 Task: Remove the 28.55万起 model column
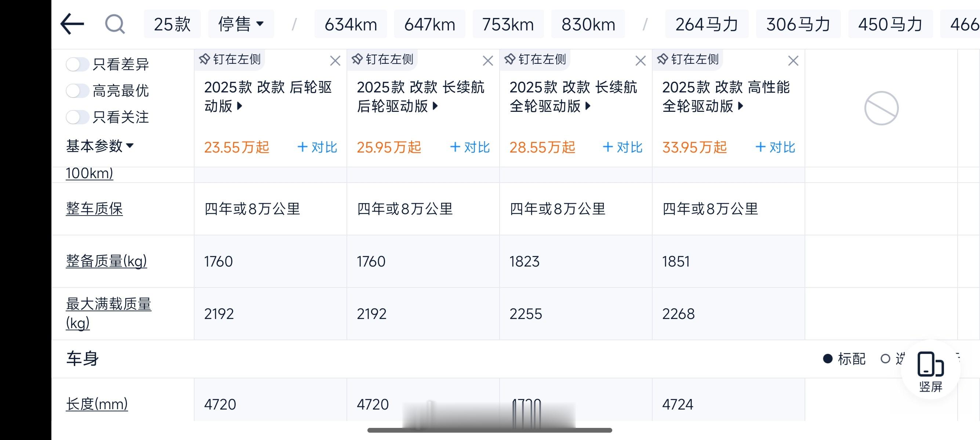(x=640, y=61)
